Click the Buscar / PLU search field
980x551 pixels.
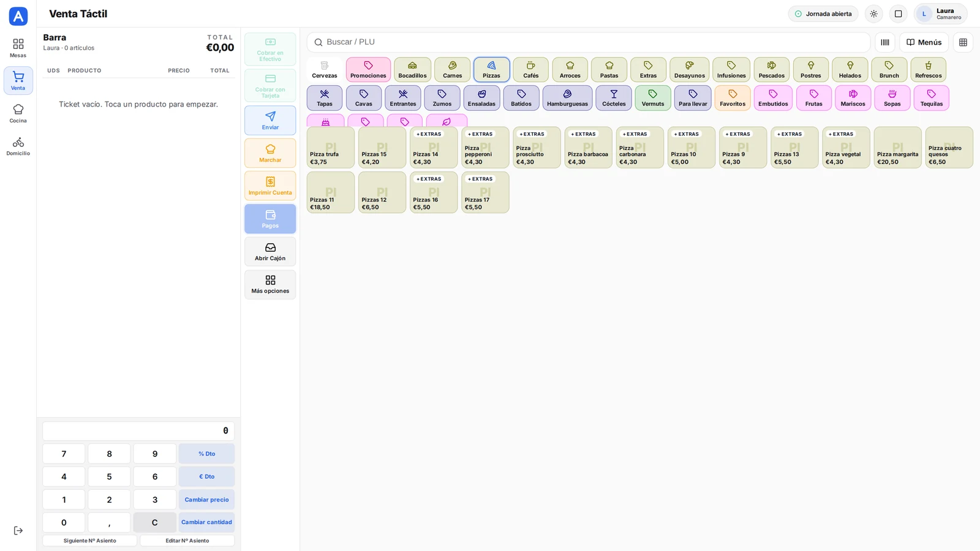pyautogui.click(x=589, y=42)
